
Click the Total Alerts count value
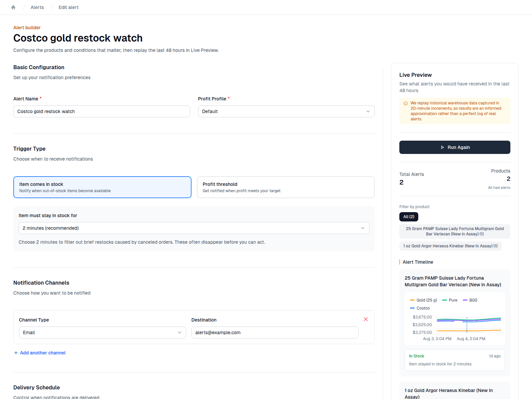pyautogui.click(x=401, y=182)
